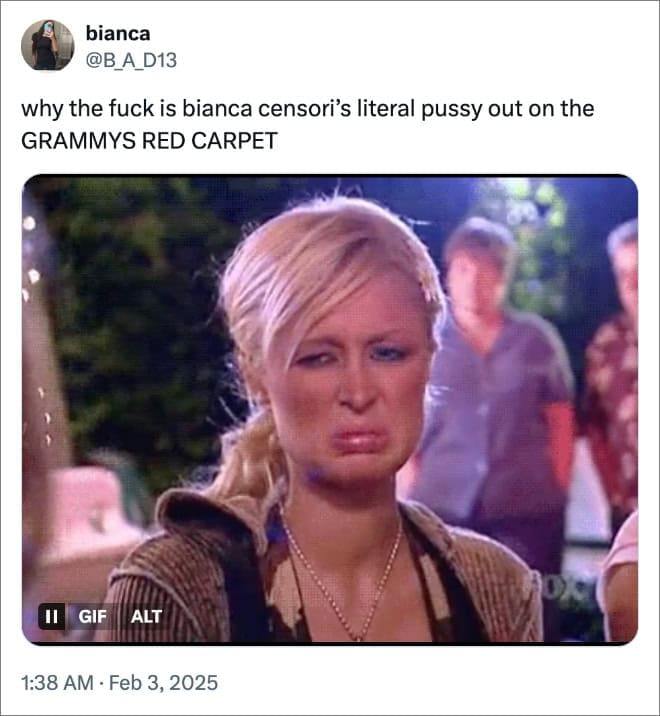Open the ALT description badge
This screenshot has height=716, width=660.
click(x=146, y=616)
